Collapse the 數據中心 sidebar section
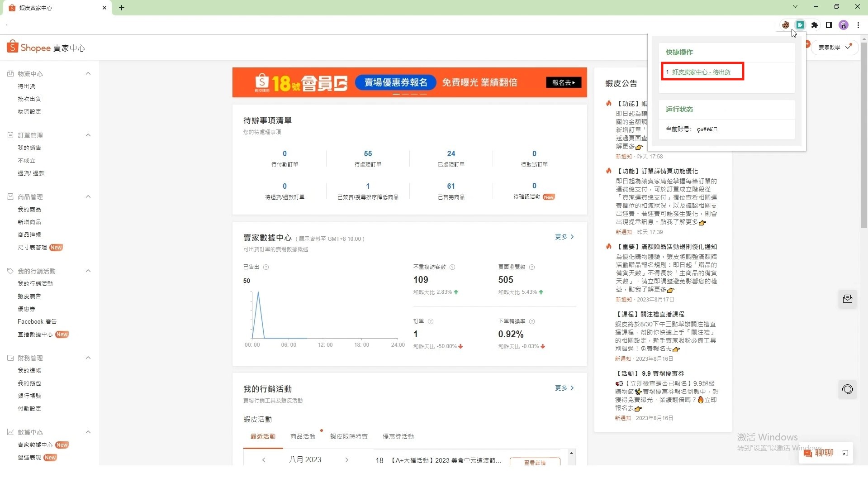Viewport: 868px width, 483px height. (88, 432)
